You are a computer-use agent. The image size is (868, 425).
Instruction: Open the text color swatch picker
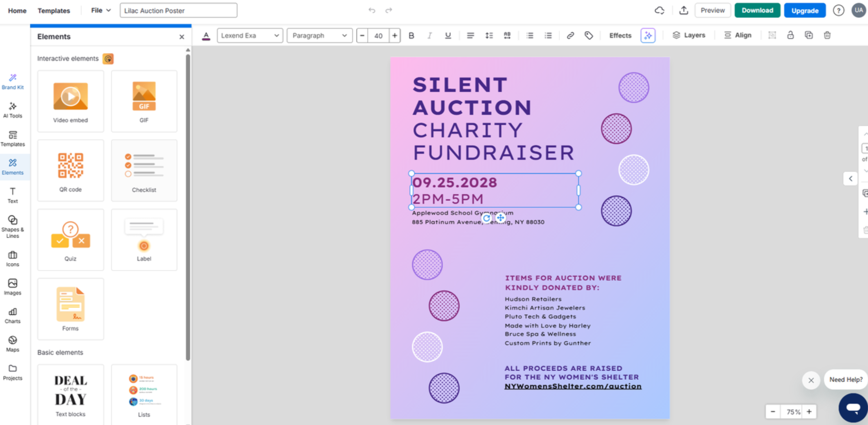206,36
